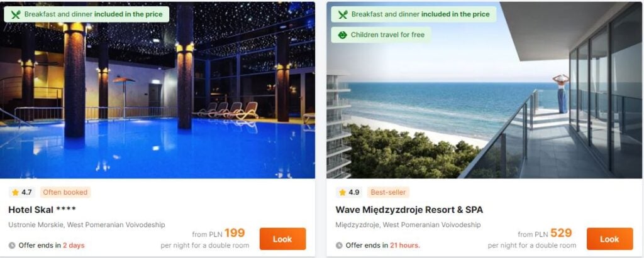Select the Międzyzdroje, West Pomeranian location text

click(408, 225)
